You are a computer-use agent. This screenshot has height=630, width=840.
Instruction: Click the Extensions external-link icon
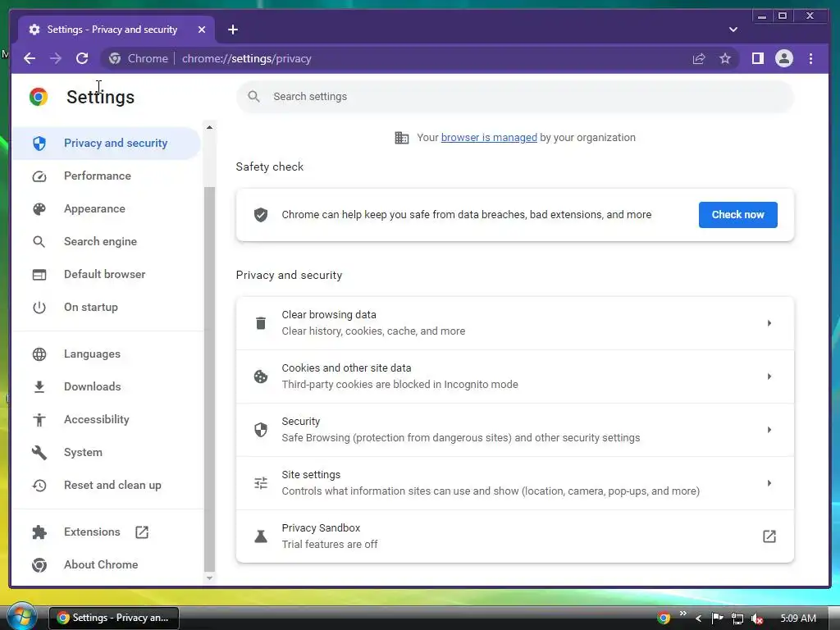click(142, 532)
